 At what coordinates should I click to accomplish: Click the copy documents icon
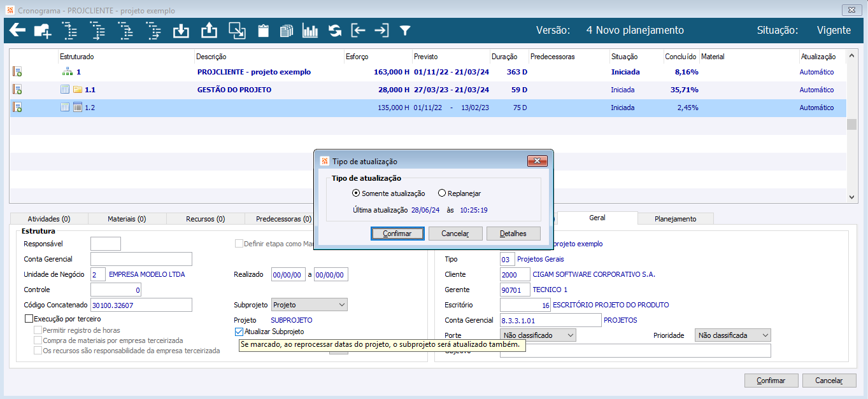tap(287, 30)
